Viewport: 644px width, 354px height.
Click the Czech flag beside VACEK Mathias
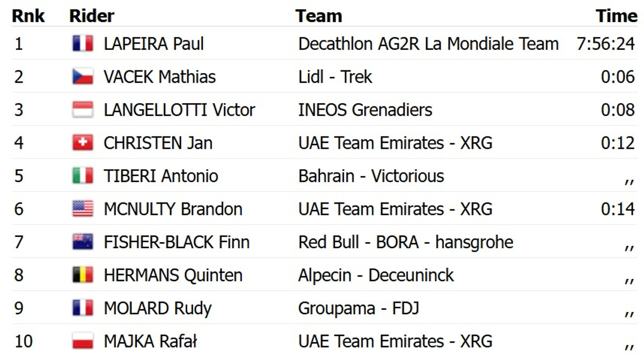(x=83, y=77)
